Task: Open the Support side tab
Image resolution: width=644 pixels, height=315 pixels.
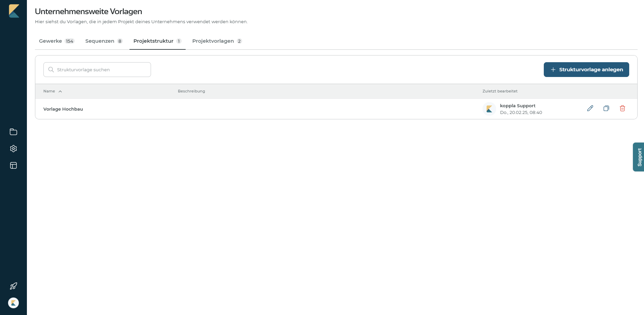Action: [638, 157]
